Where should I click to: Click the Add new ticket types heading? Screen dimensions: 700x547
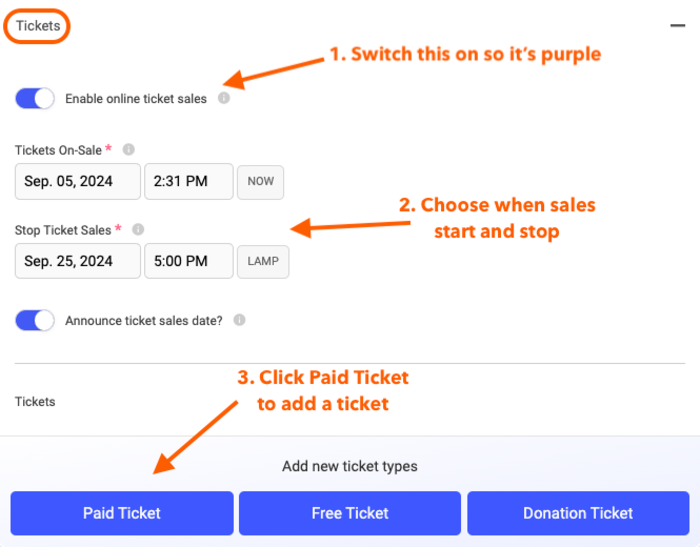coord(350,466)
